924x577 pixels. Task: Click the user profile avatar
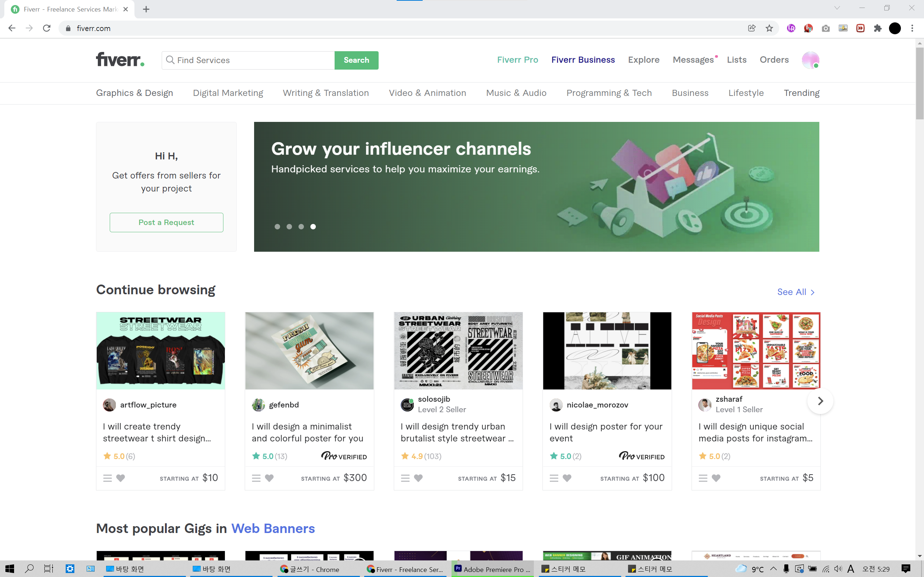(x=810, y=60)
